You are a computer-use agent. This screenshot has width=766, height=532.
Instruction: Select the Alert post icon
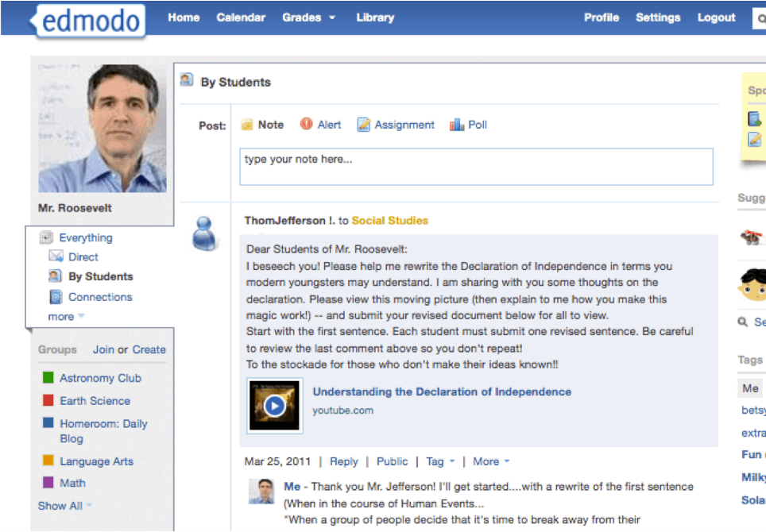[x=306, y=124]
